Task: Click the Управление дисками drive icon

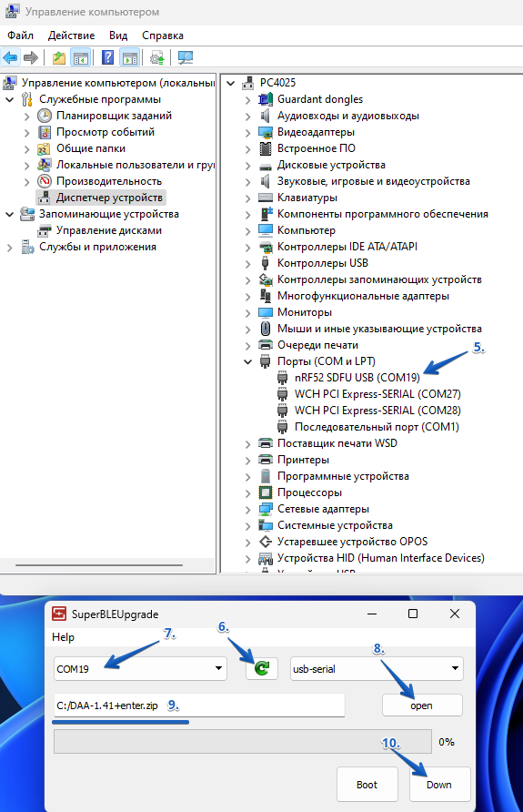Action: click(x=45, y=230)
